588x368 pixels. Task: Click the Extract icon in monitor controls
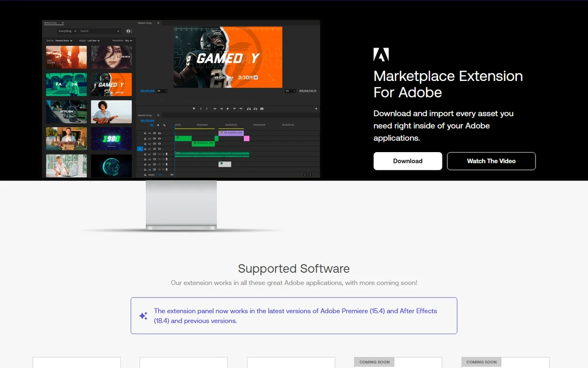pos(255,108)
